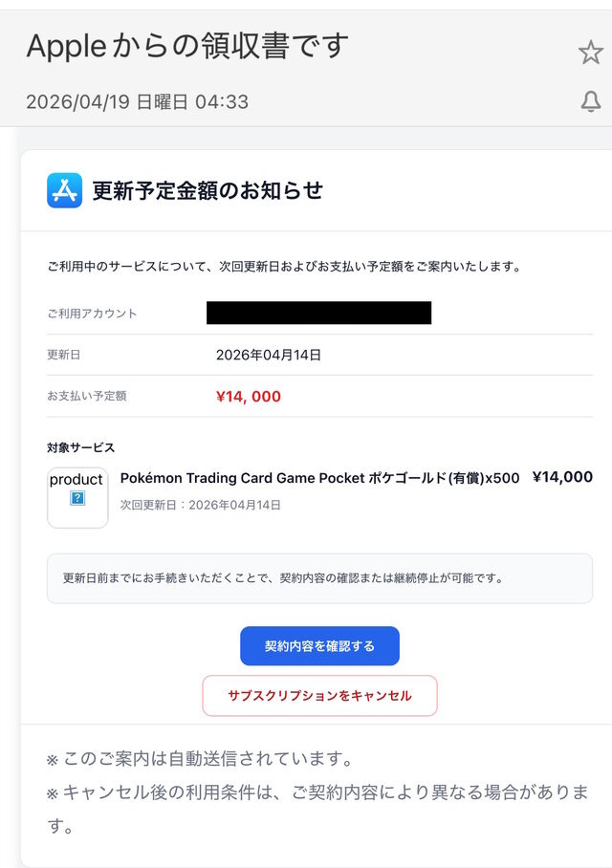Click the blue App Store logo
Screen dimensions: 612x868
pyautogui.click(x=64, y=190)
